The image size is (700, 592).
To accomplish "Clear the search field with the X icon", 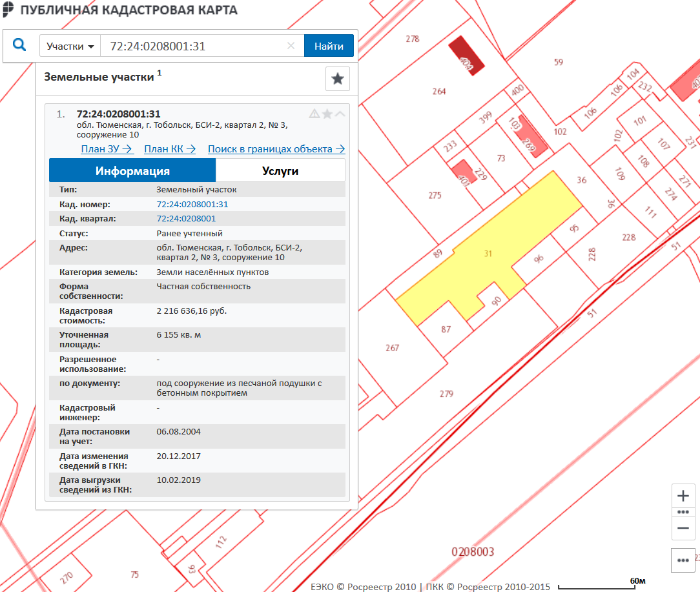I will tap(291, 46).
